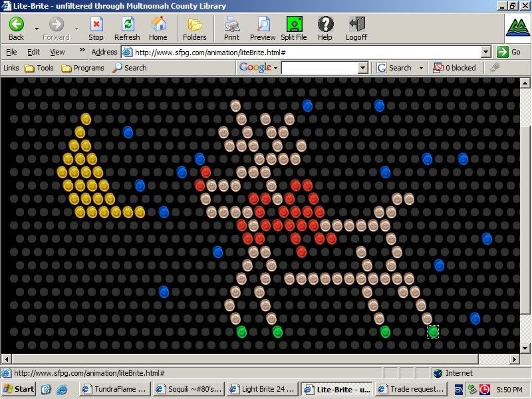Click the Forward navigation button
The width and height of the screenshot is (532, 399).
[x=57, y=29]
